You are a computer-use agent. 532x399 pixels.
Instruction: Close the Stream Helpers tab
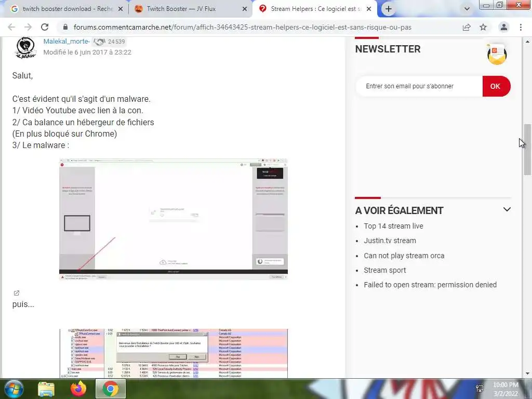coord(369,9)
